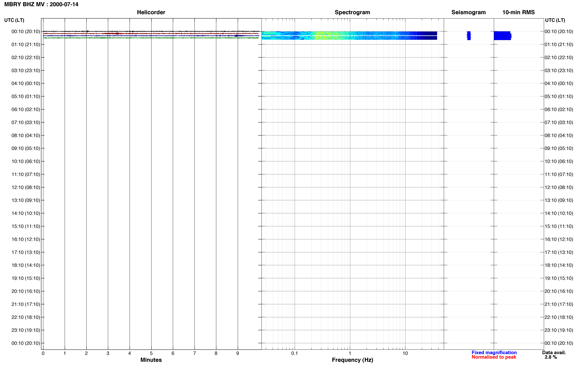The width and height of the screenshot is (588, 368).
Task: Click the right UTC (LT) axis label
Action: [555, 20]
